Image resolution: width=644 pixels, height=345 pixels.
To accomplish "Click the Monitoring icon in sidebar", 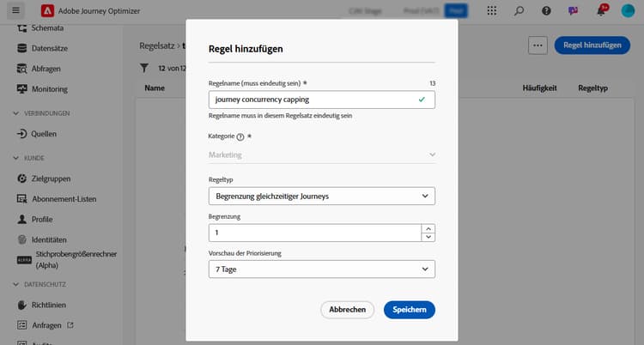I will point(21,88).
